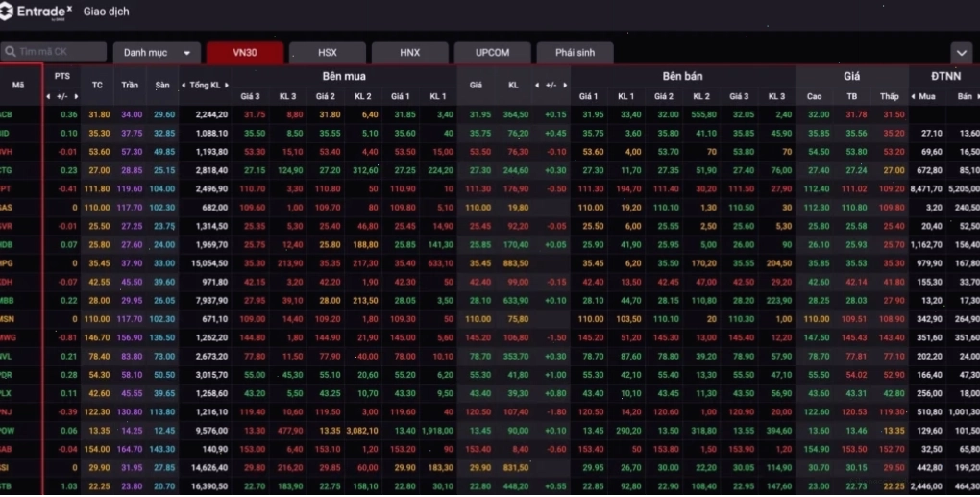Click the matched volume cell 364,50
This screenshot has width=980, height=497.
click(x=516, y=114)
